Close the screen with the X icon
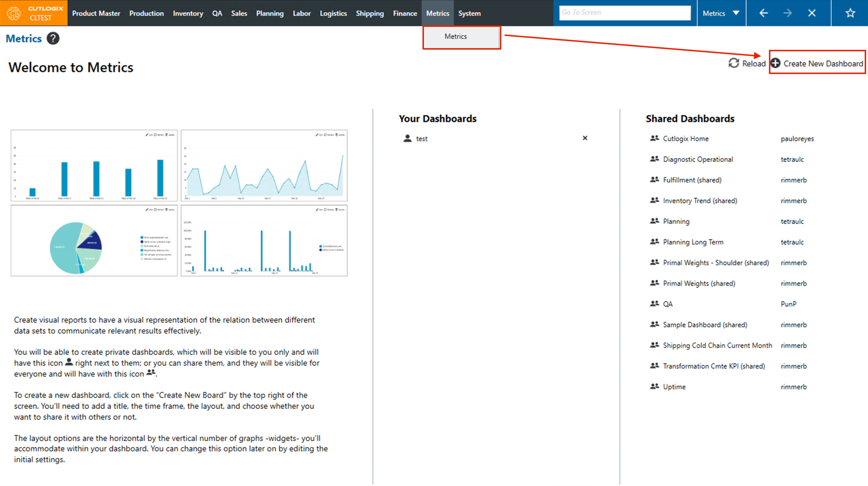This screenshot has width=868, height=486. [812, 13]
